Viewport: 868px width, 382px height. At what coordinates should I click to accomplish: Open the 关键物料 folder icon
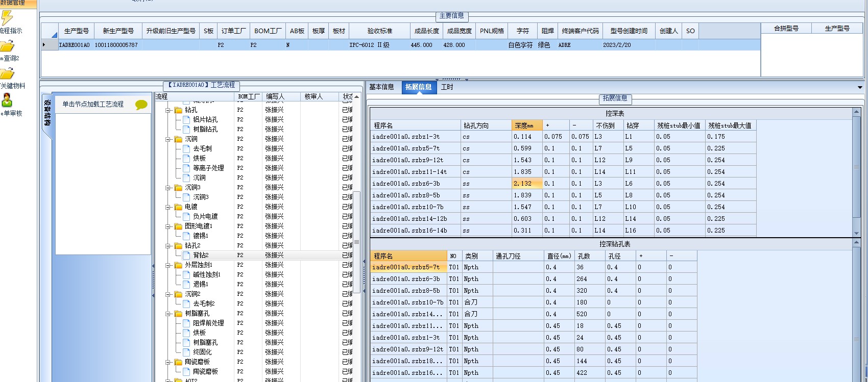(x=7, y=73)
